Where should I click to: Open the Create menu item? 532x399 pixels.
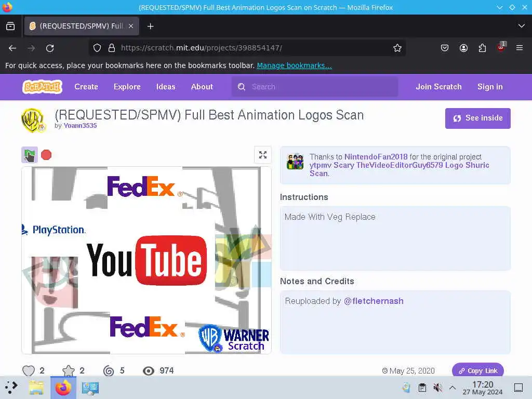click(86, 87)
